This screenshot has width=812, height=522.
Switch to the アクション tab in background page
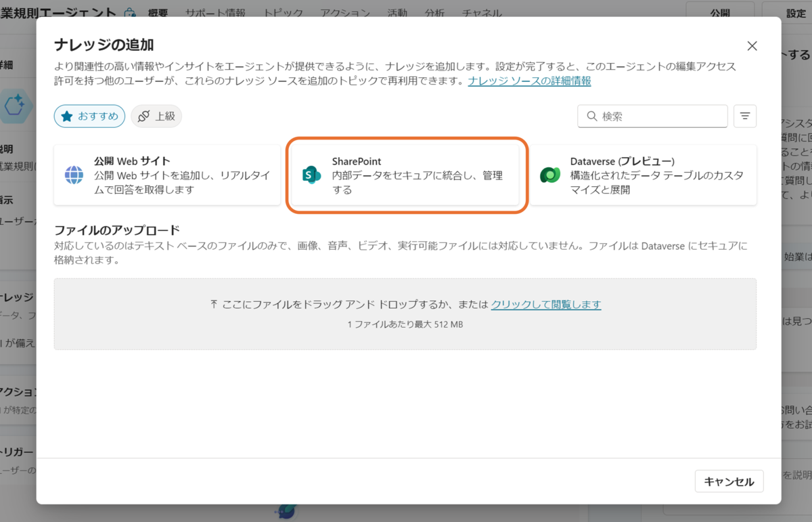(345, 13)
